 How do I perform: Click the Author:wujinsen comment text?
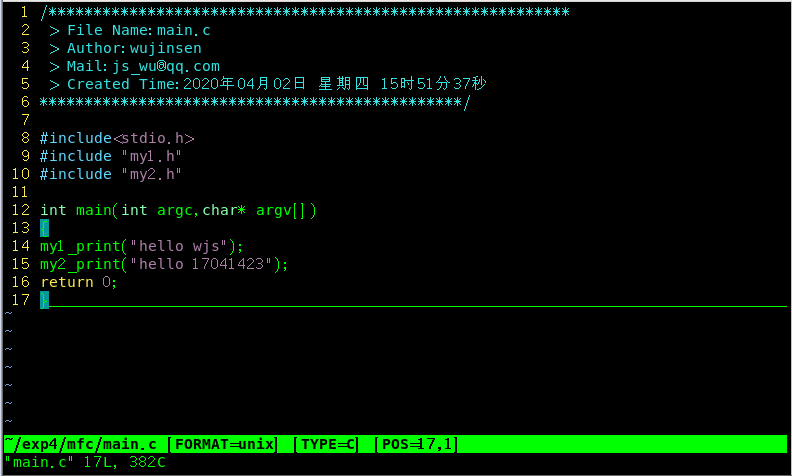point(133,48)
